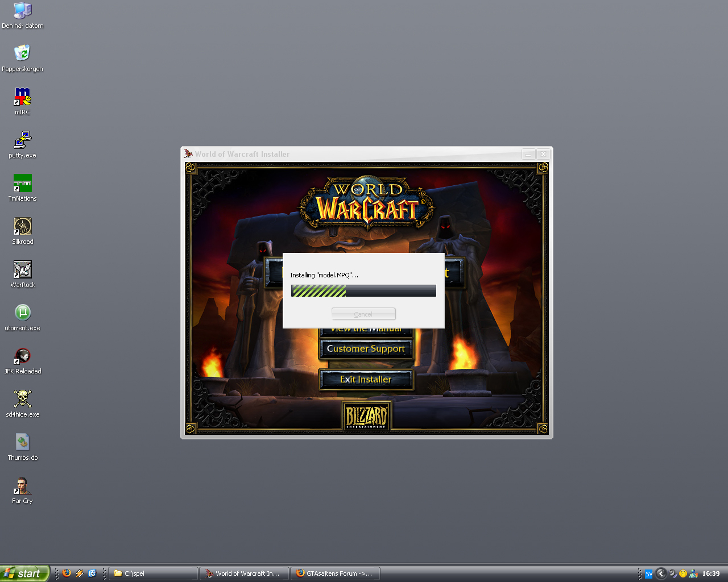Switch to GTAsajtens Forum Firefox taskbar button
The width and height of the screenshot is (728, 582).
point(335,573)
